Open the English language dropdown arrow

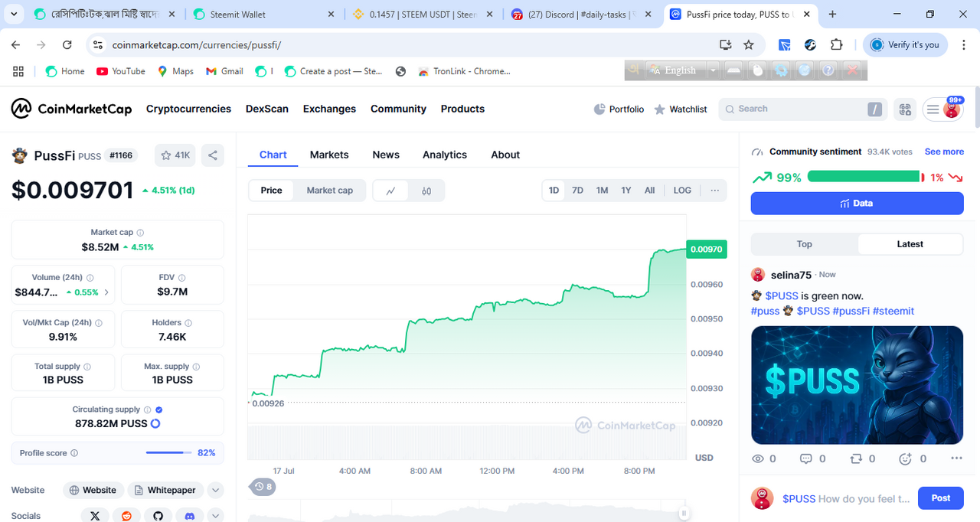click(x=713, y=70)
